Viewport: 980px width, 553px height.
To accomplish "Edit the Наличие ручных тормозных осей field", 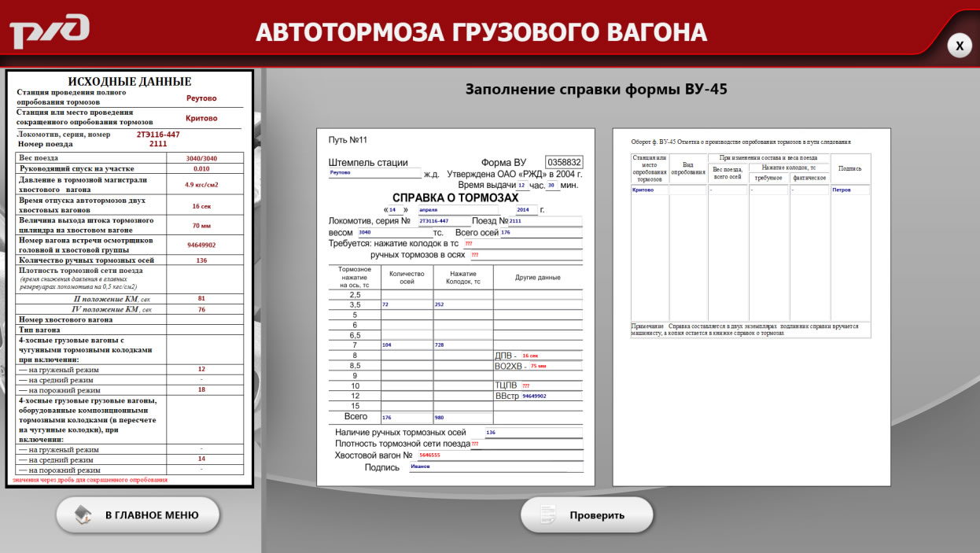I will (x=533, y=433).
